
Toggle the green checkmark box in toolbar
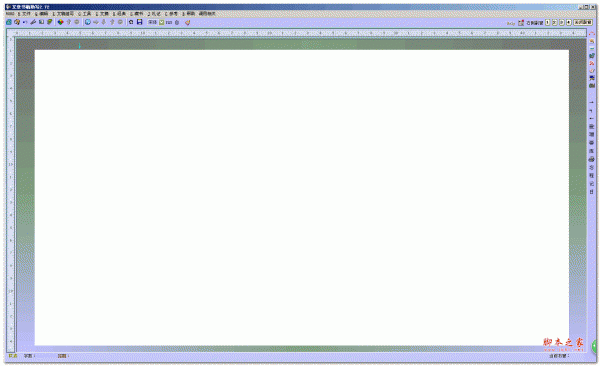161,22
